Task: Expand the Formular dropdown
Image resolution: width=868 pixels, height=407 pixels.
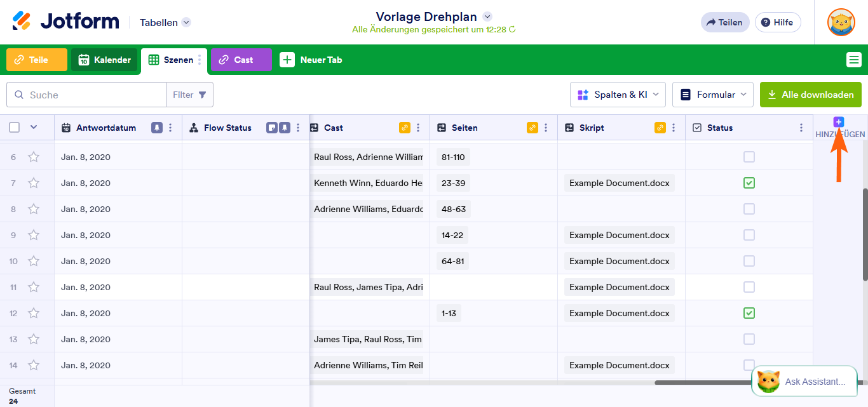Action: [712, 94]
